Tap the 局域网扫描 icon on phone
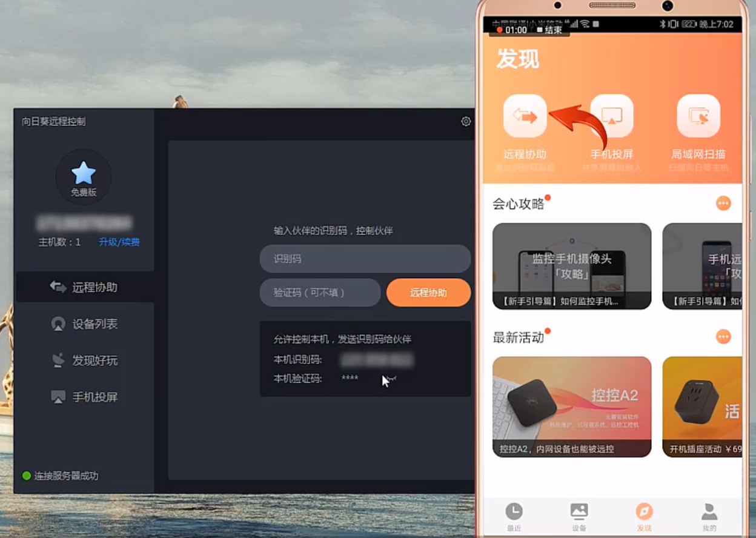This screenshot has height=538, width=756. (698, 116)
